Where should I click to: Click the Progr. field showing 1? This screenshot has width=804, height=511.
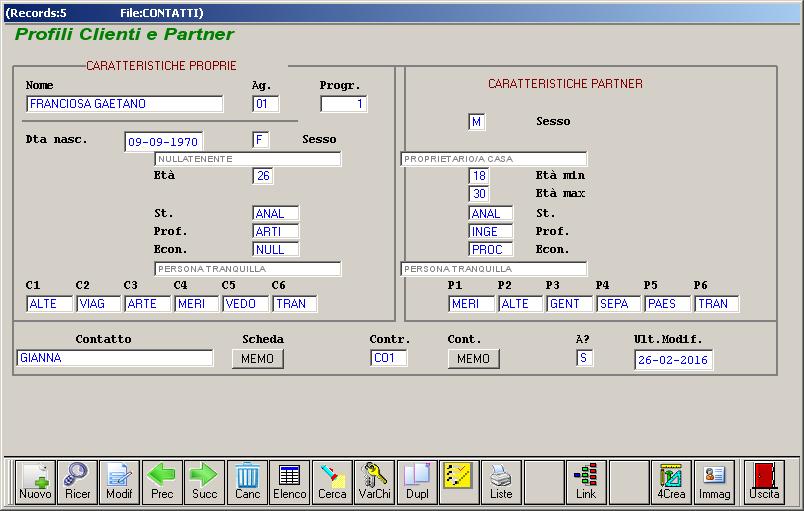[x=344, y=104]
